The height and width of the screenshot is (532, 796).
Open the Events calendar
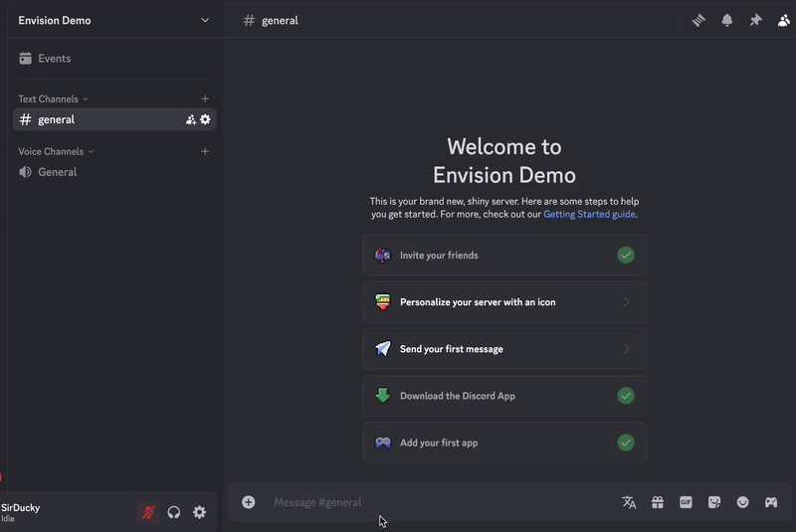(x=114, y=59)
